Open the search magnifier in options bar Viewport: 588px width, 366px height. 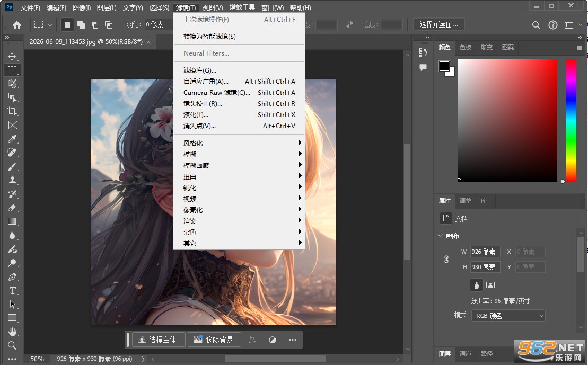tap(536, 25)
